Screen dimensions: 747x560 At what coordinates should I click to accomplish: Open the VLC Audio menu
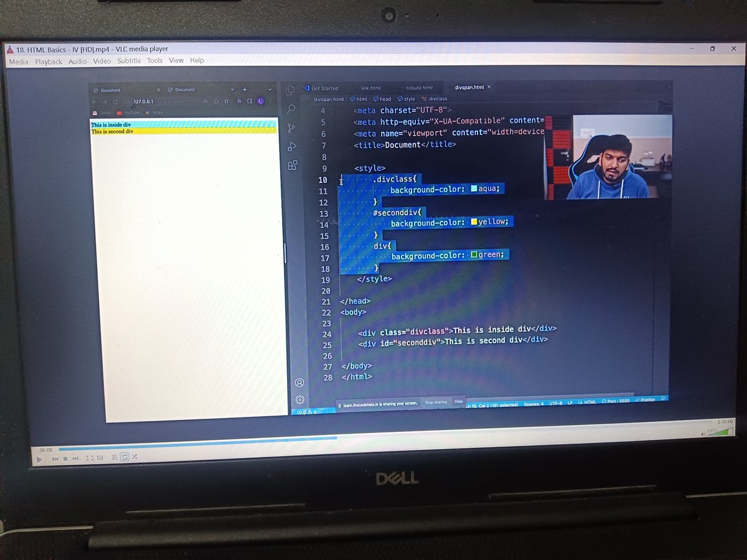78,61
